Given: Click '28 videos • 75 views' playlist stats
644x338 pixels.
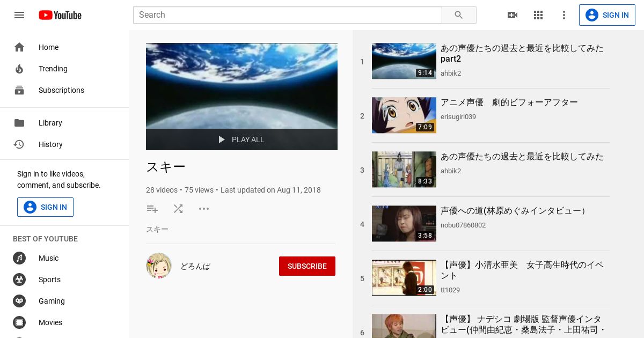Looking at the screenshot, I should (180, 190).
